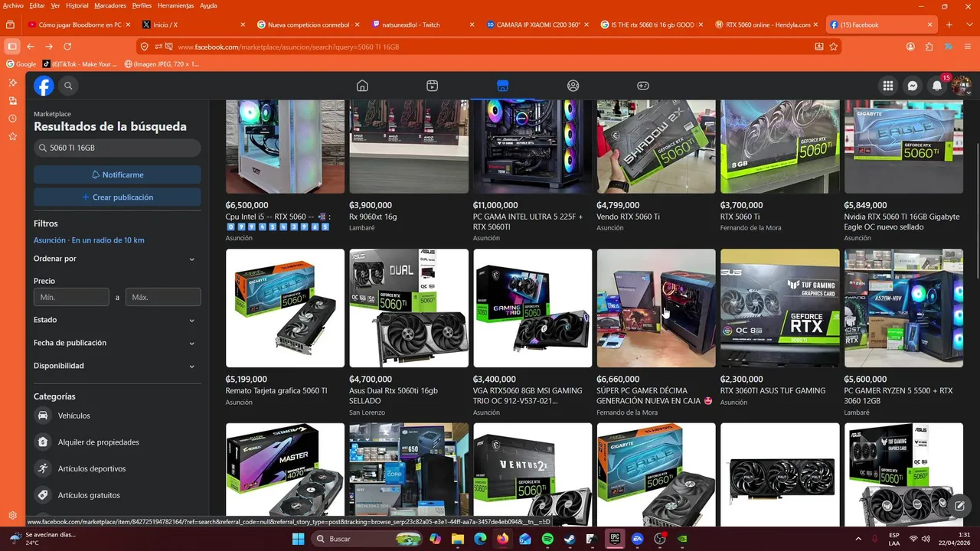Image resolution: width=980 pixels, height=551 pixels.
Task: Click the Marketplace search box 5060 TI 16GB
Action: click(x=117, y=148)
